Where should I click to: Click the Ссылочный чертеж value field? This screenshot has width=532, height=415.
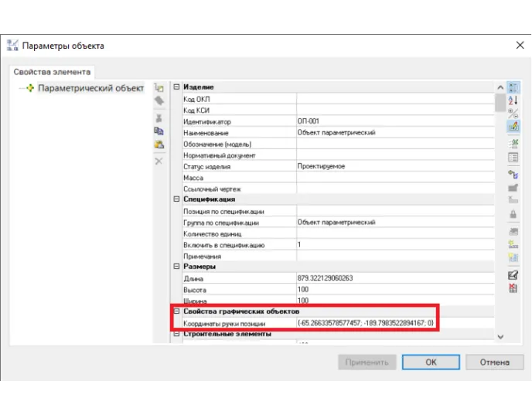coord(395,189)
